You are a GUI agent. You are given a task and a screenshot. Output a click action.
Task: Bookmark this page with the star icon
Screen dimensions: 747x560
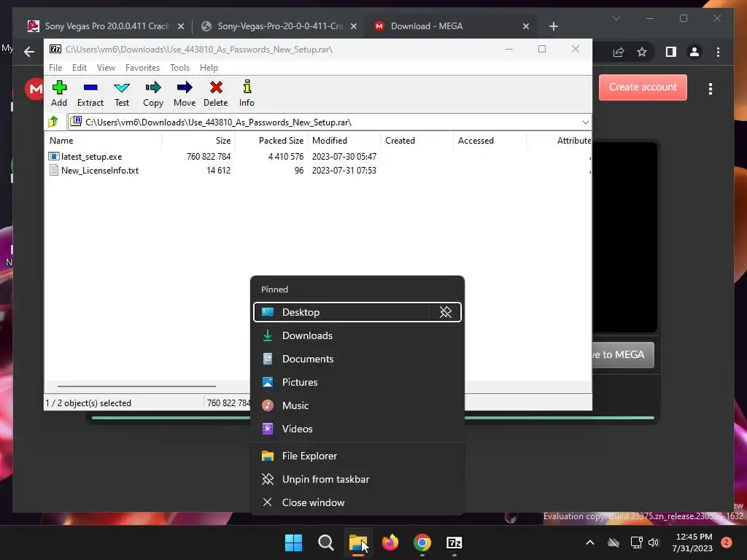click(642, 52)
